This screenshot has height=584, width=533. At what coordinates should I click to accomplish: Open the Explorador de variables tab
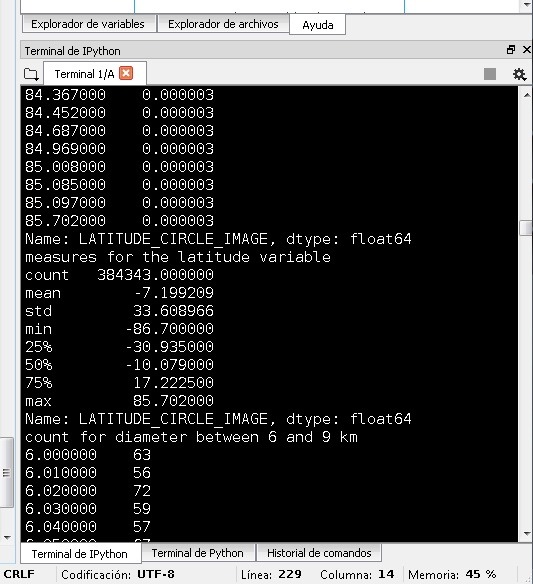(x=89, y=24)
